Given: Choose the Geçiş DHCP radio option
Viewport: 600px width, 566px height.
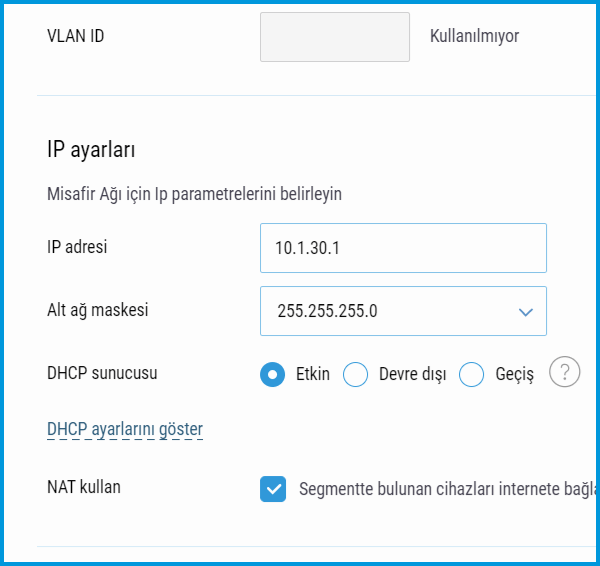Looking at the screenshot, I should coord(472,374).
